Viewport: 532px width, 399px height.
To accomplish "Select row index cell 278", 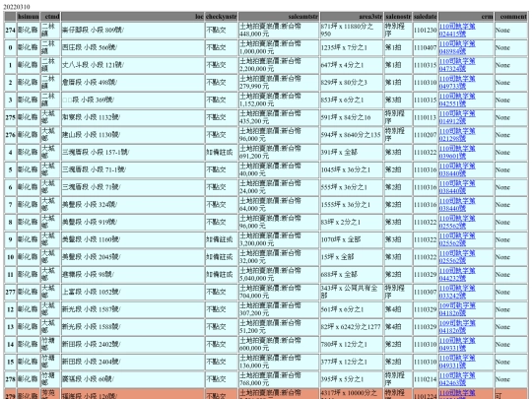I will pos(10,379).
